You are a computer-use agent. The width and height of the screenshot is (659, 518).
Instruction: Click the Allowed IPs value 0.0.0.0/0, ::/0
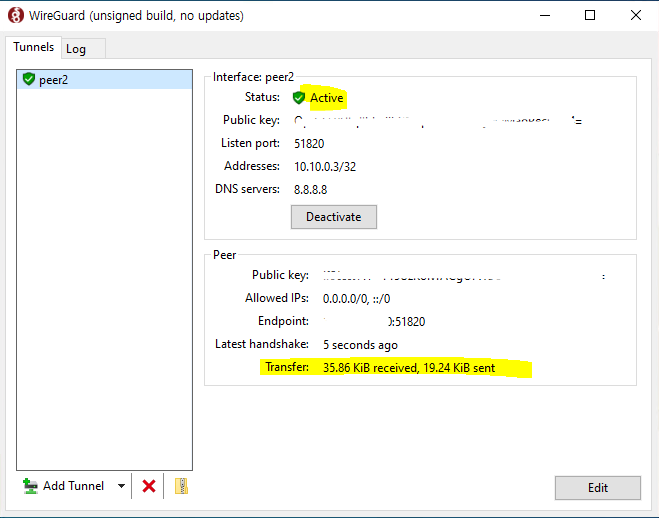tap(356, 299)
